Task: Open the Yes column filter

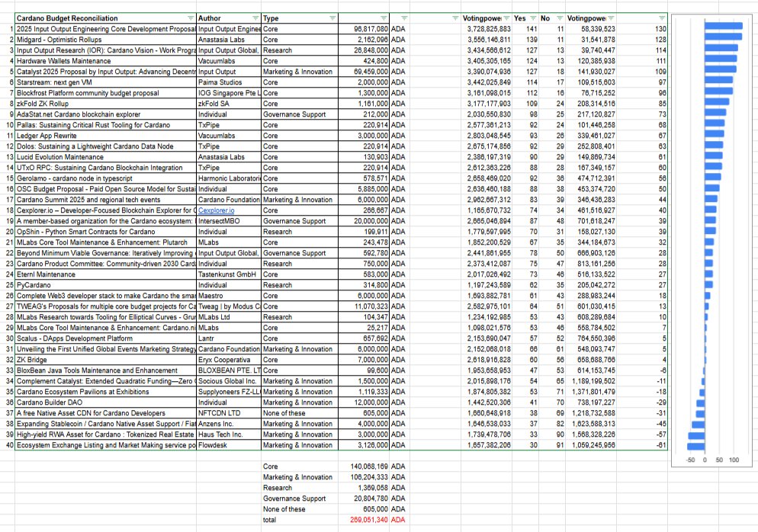Action: pyautogui.click(x=533, y=18)
